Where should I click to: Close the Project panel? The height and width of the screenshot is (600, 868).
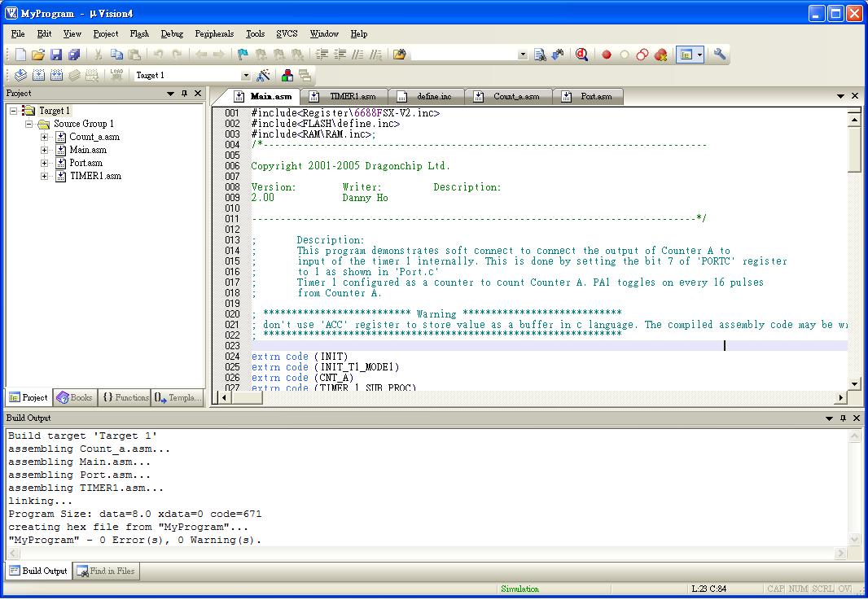coord(198,94)
